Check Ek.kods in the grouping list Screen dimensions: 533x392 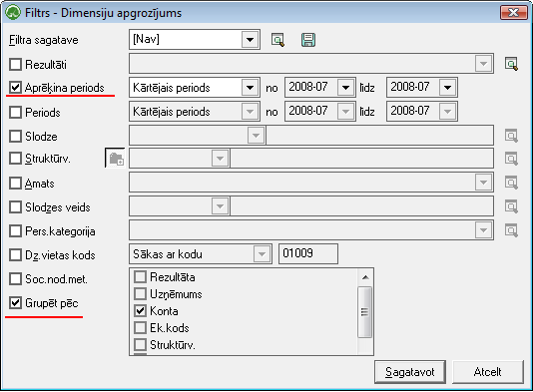point(140,328)
